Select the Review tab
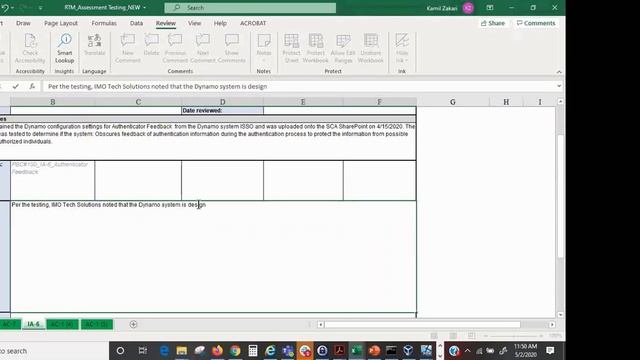Screen dimensions: 640x360 coord(166,23)
